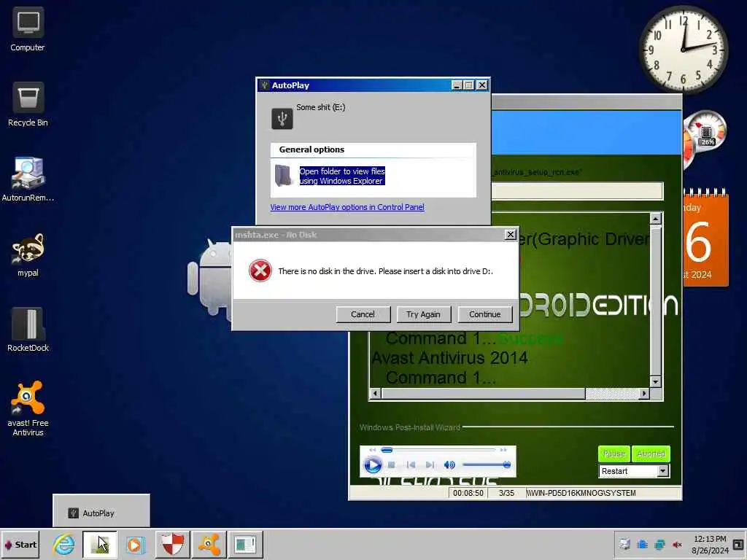The height and width of the screenshot is (560, 747).
Task: Click the CPU meter gadget showing 26%
Action: click(705, 133)
